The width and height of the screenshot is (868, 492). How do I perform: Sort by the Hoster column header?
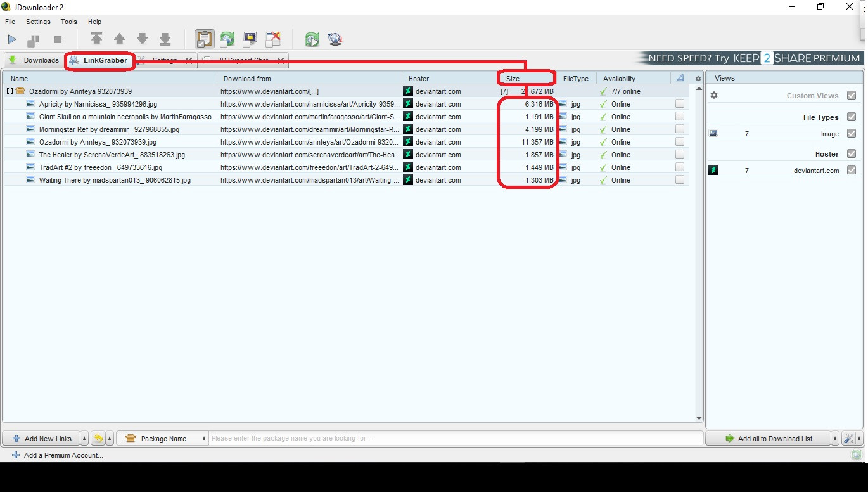point(449,79)
